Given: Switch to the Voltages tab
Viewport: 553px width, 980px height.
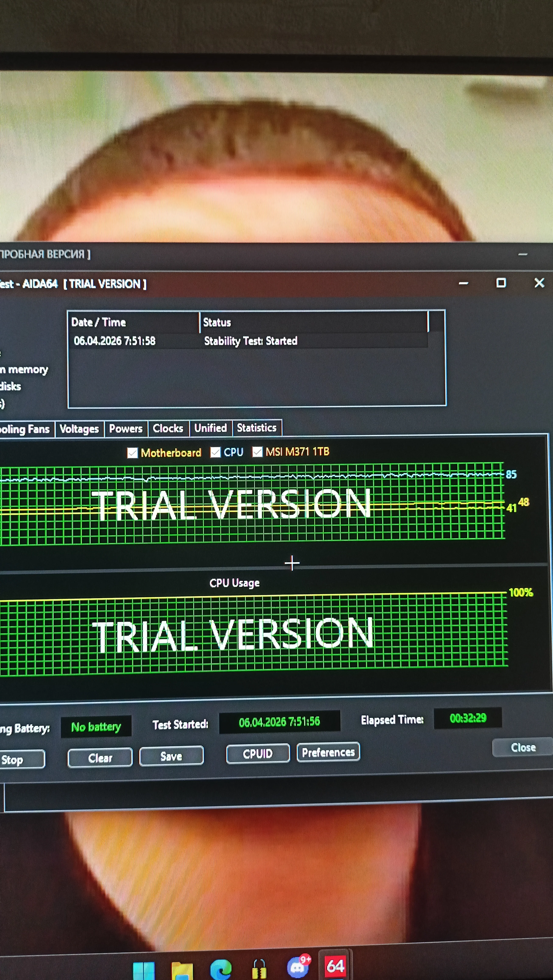Looking at the screenshot, I should click(x=79, y=429).
